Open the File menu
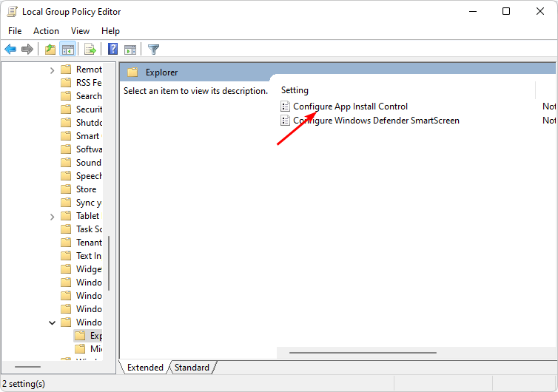This screenshot has height=392, width=558. [x=15, y=31]
